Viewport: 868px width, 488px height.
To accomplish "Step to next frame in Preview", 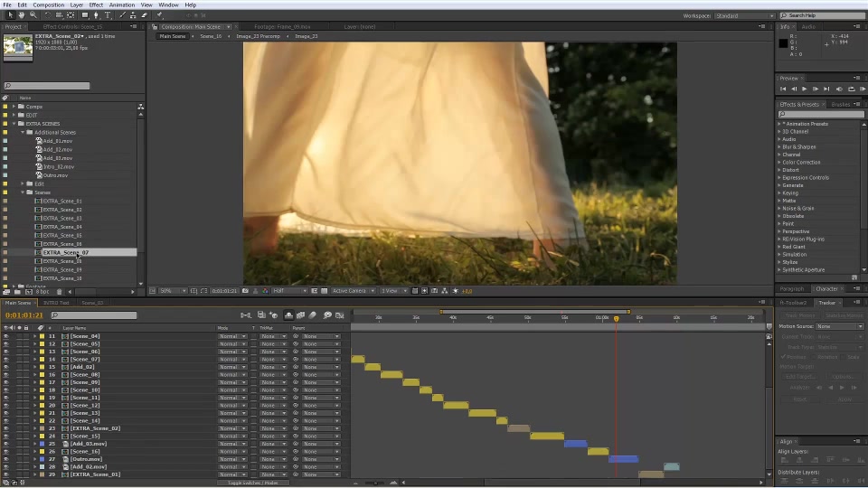I will click(x=816, y=89).
